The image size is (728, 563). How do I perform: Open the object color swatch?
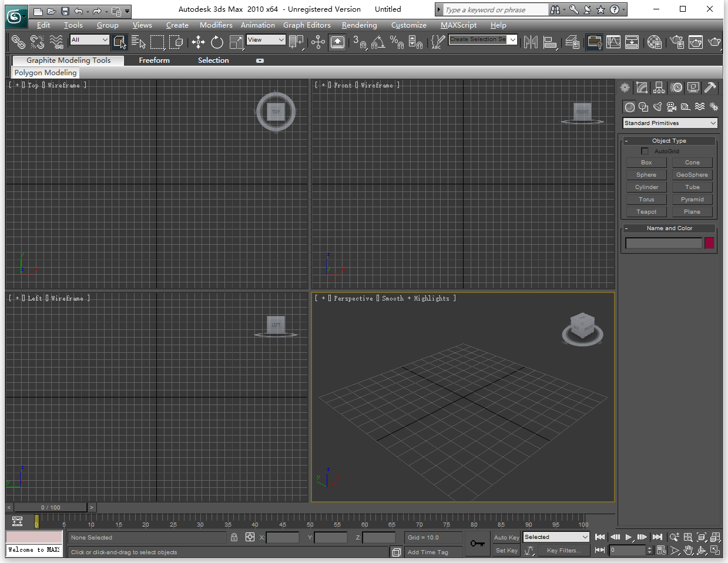(709, 243)
